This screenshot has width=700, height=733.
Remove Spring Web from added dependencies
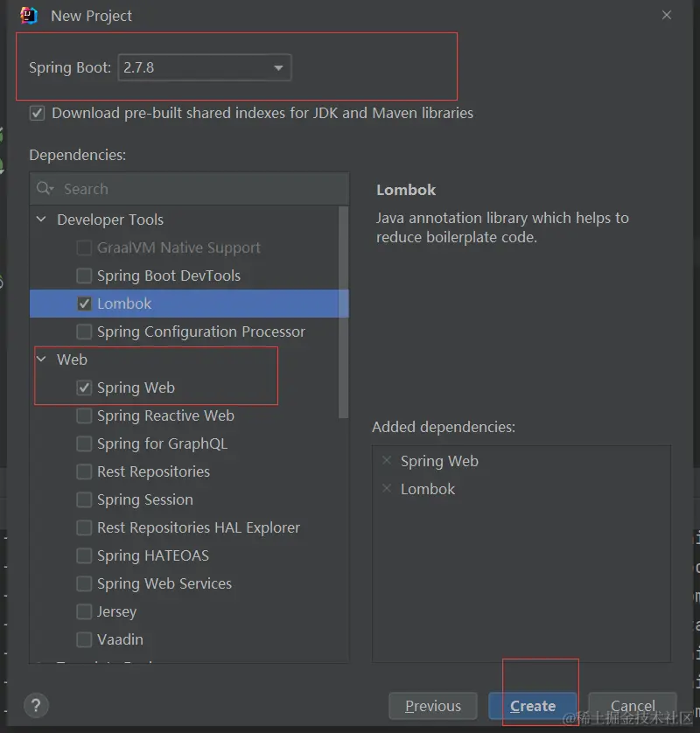pos(387,460)
